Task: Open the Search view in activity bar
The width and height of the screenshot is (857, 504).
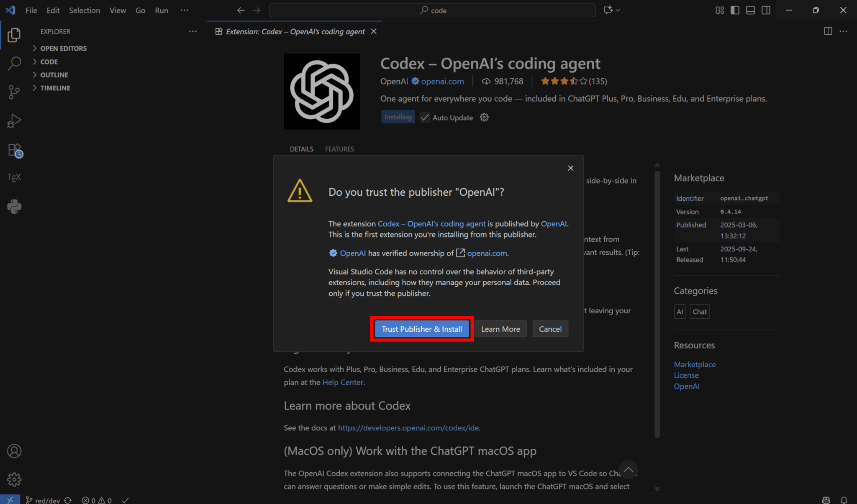Action: (14, 64)
